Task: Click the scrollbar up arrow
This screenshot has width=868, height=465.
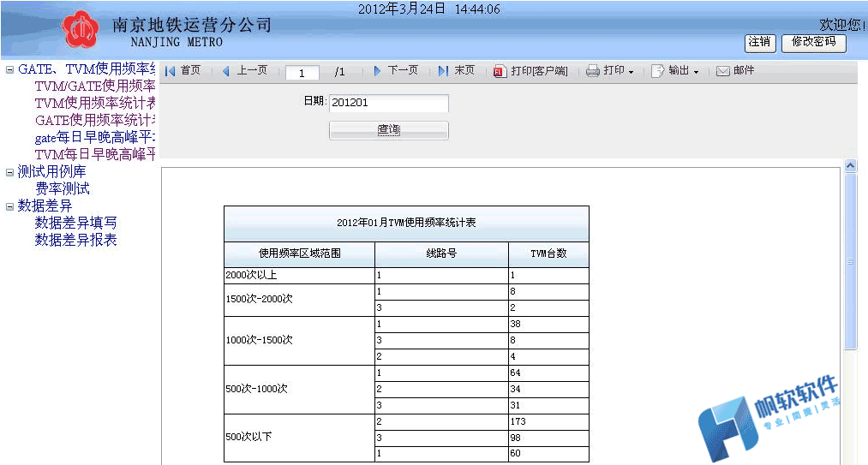Action: 850,165
